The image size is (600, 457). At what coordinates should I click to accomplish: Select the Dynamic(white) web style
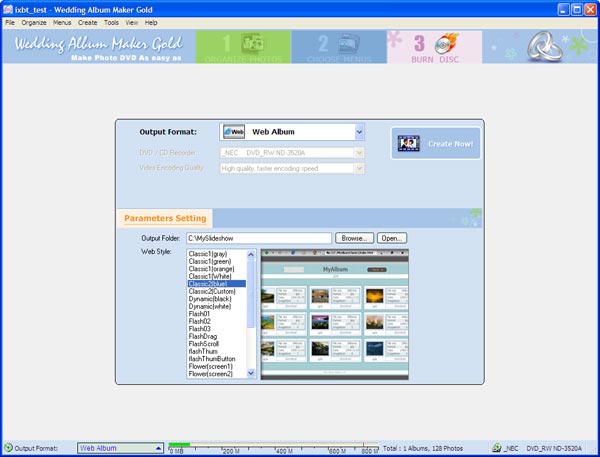tap(217, 306)
